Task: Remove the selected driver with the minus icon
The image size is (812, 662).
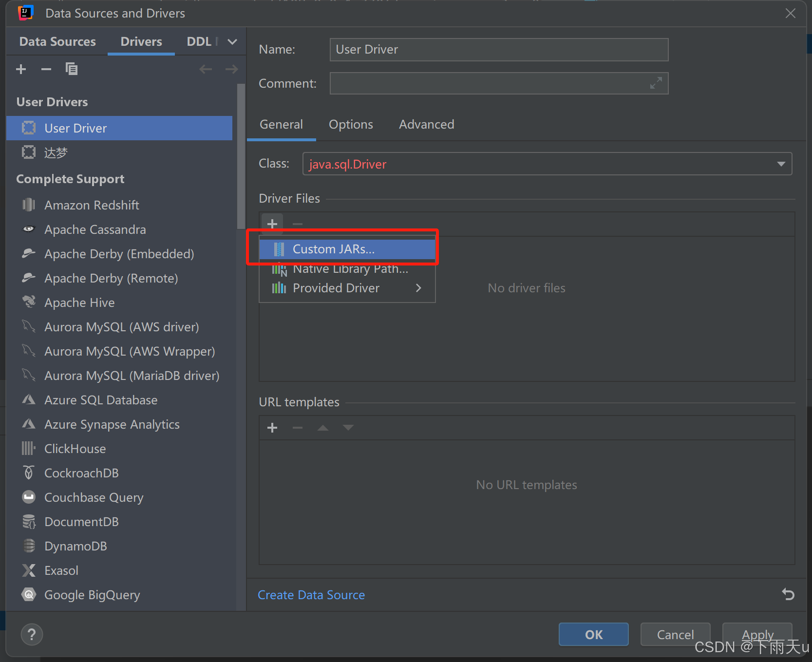Action: pos(46,69)
